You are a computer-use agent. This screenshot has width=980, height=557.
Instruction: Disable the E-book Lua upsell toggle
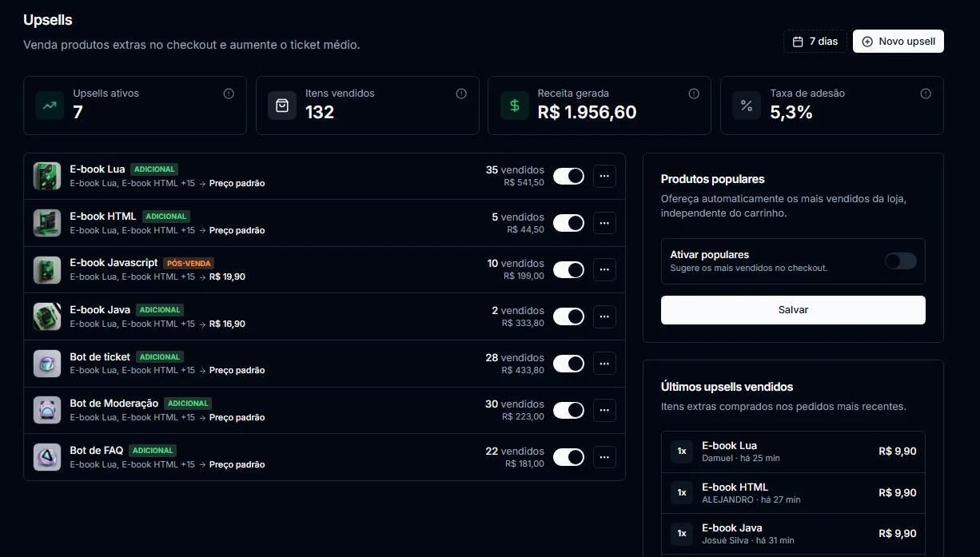pyautogui.click(x=569, y=176)
